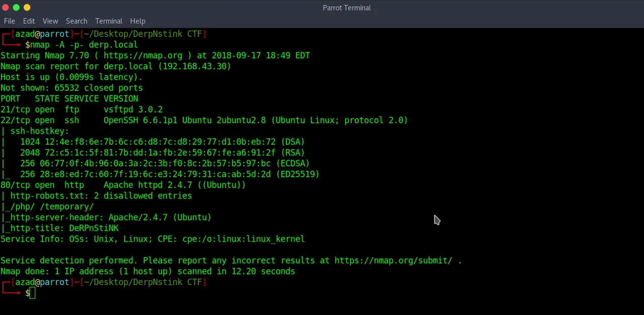
Task: Click the '21/tcp open ftp' line
Action: (82, 110)
